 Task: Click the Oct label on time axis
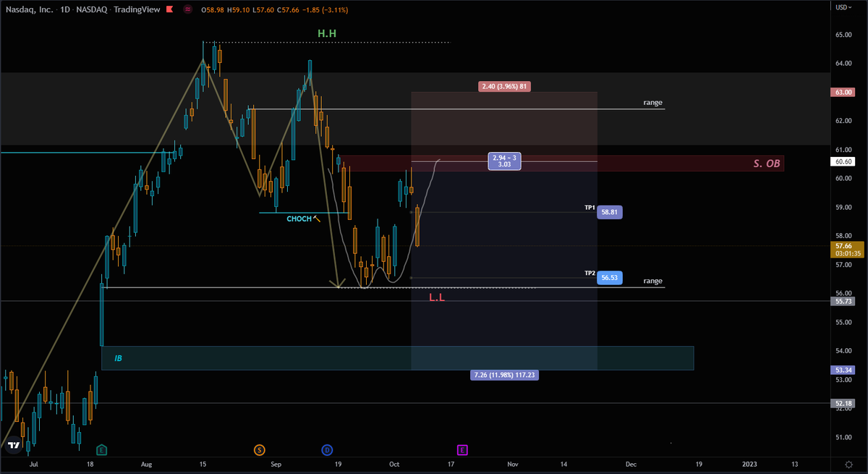(x=394, y=463)
